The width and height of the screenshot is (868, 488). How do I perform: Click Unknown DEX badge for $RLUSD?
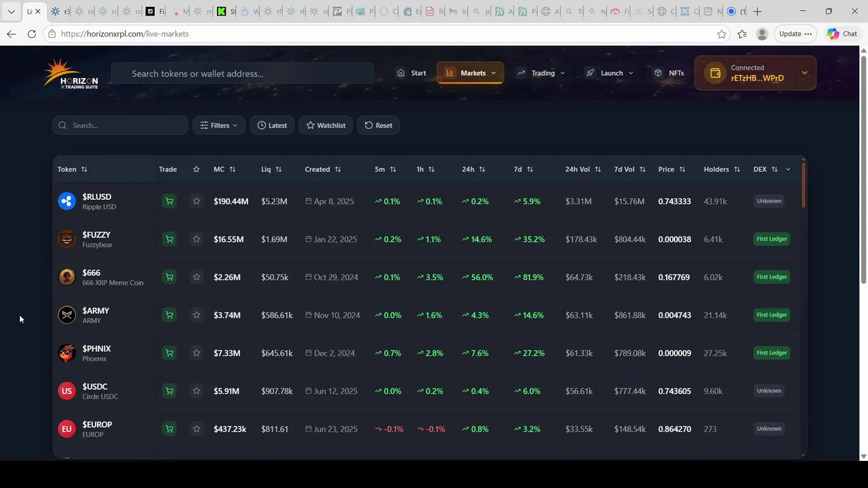click(x=769, y=201)
